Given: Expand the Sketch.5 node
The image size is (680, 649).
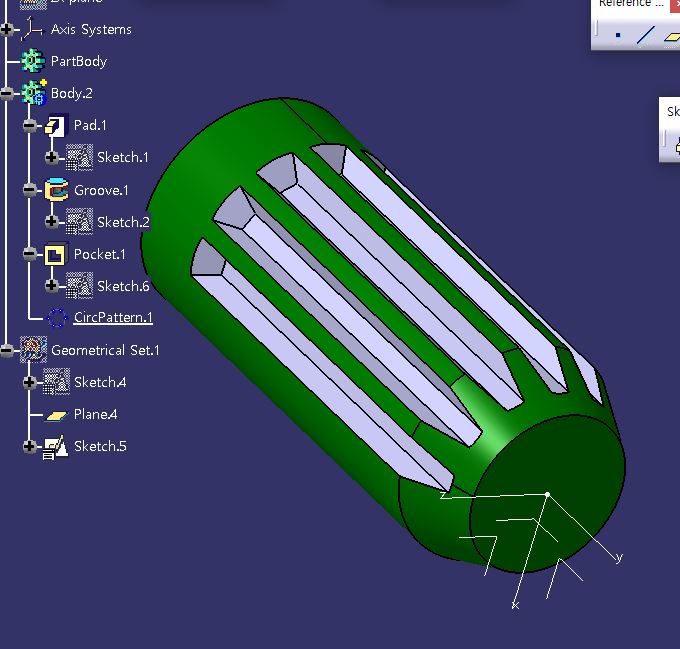Looking at the screenshot, I should point(29,446).
